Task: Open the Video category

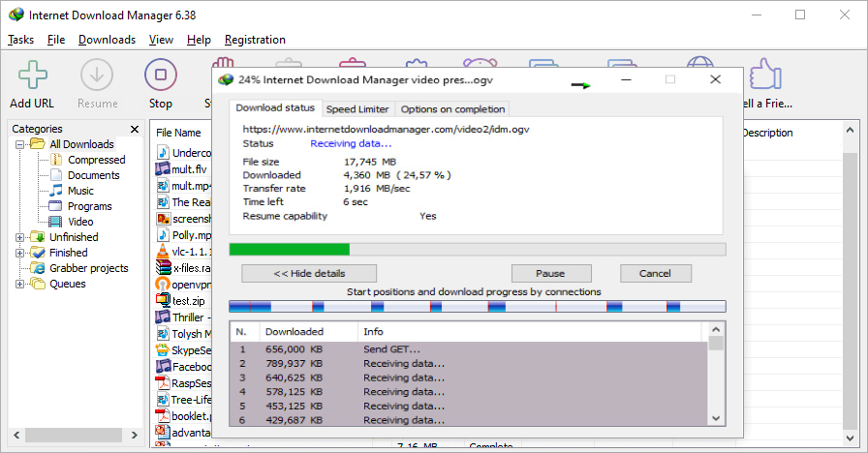Action: tap(80, 222)
